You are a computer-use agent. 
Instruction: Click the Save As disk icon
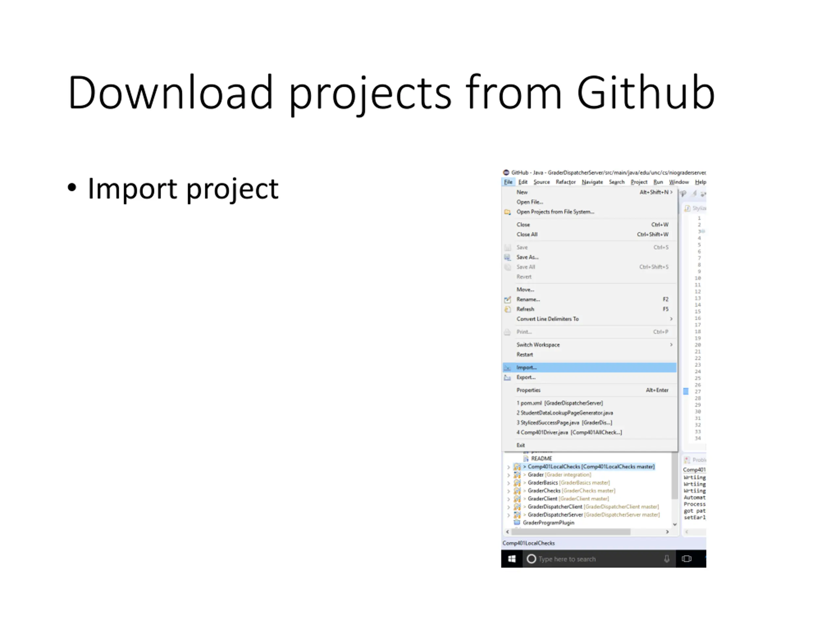pyautogui.click(x=507, y=257)
